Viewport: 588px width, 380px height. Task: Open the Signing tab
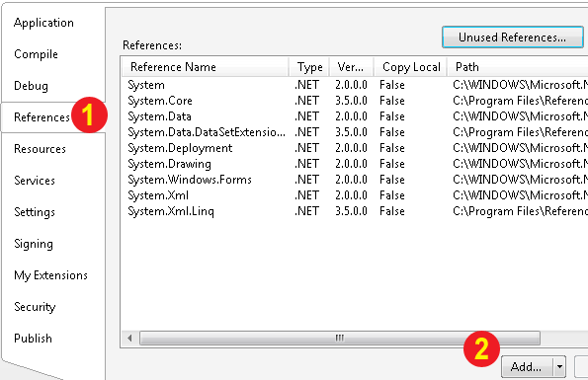click(x=34, y=244)
